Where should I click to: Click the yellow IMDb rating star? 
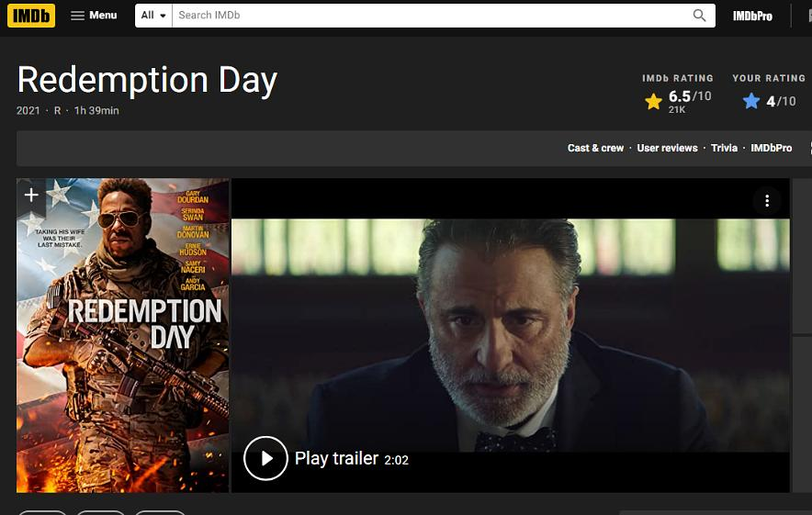pos(653,101)
